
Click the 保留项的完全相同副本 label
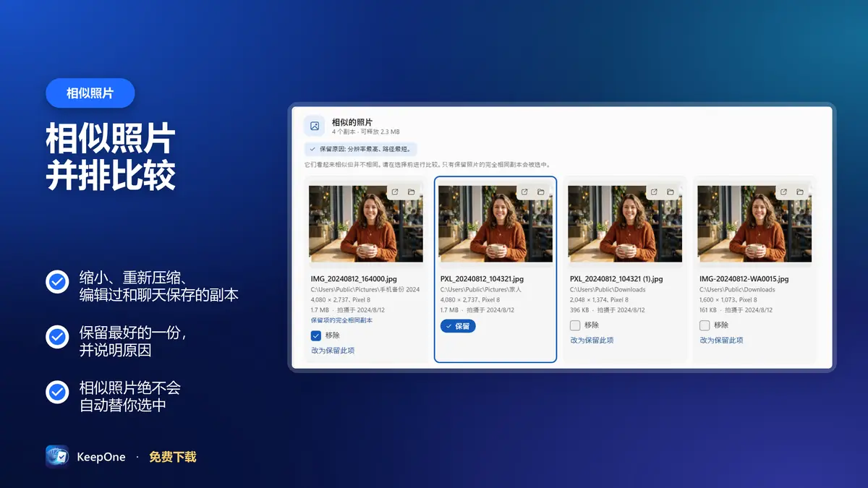[x=341, y=320]
